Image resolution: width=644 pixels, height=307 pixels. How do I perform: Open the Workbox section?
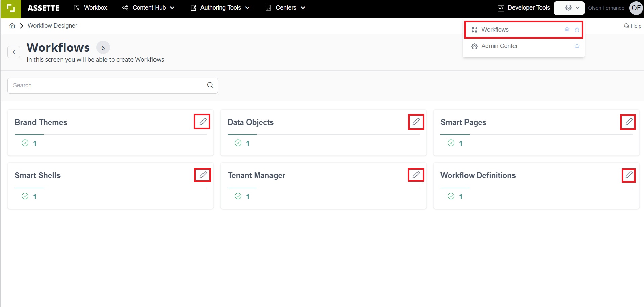click(x=90, y=7)
